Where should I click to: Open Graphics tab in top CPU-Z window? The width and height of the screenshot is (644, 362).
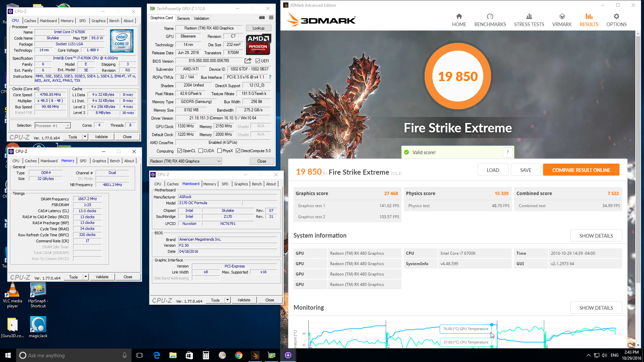98,21
